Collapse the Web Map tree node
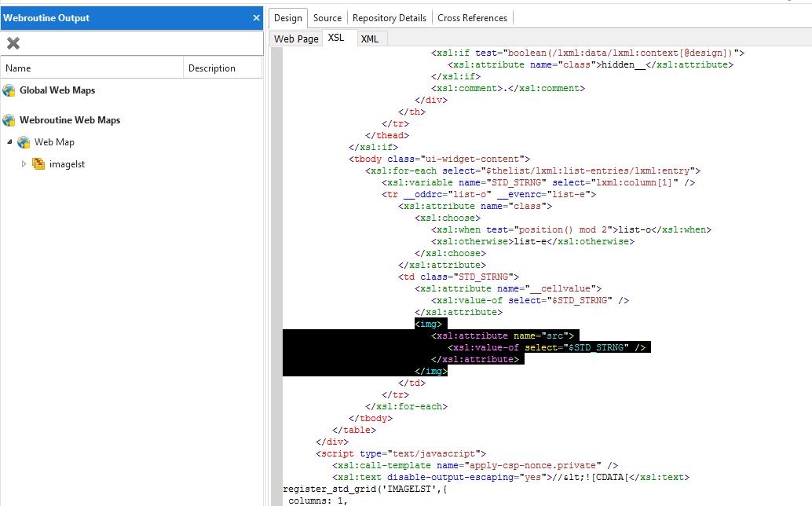The height and width of the screenshot is (506, 812). tap(9, 141)
